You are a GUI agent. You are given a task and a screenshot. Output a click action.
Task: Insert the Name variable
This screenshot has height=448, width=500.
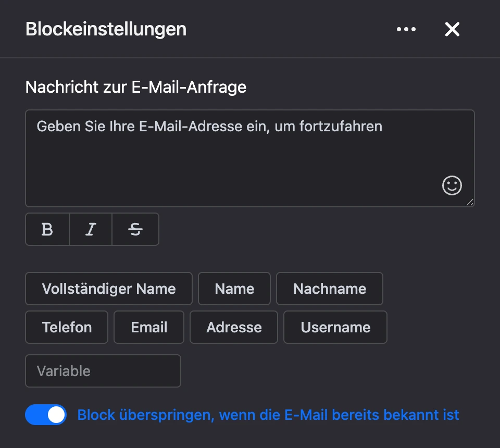point(234,289)
